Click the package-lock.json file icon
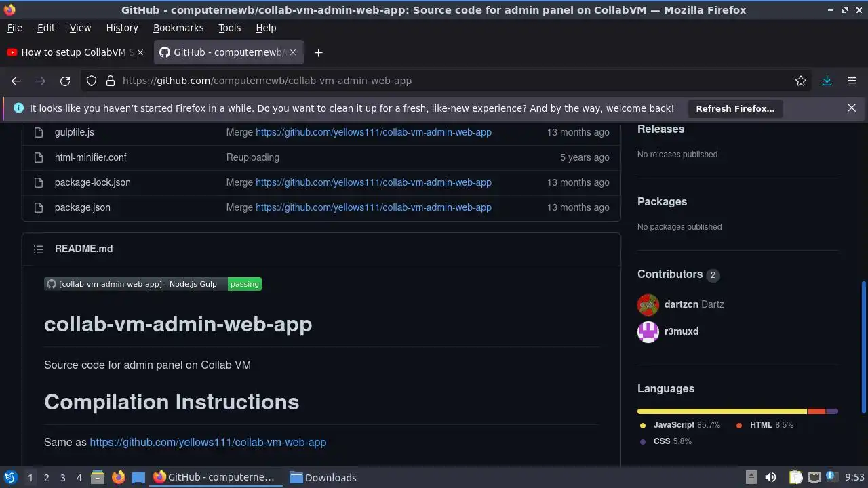Screen dimensions: 868x488 tap(39, 182)
